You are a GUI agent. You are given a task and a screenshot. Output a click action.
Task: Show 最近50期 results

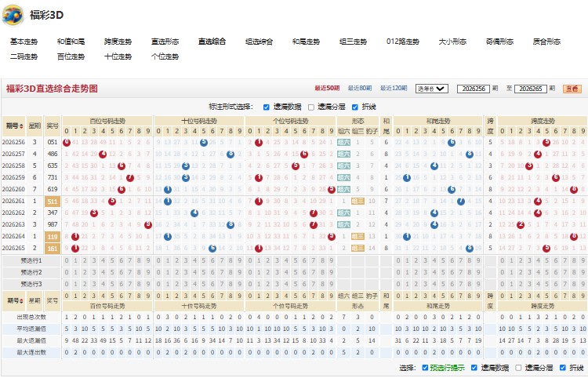(x=327, y=88)
